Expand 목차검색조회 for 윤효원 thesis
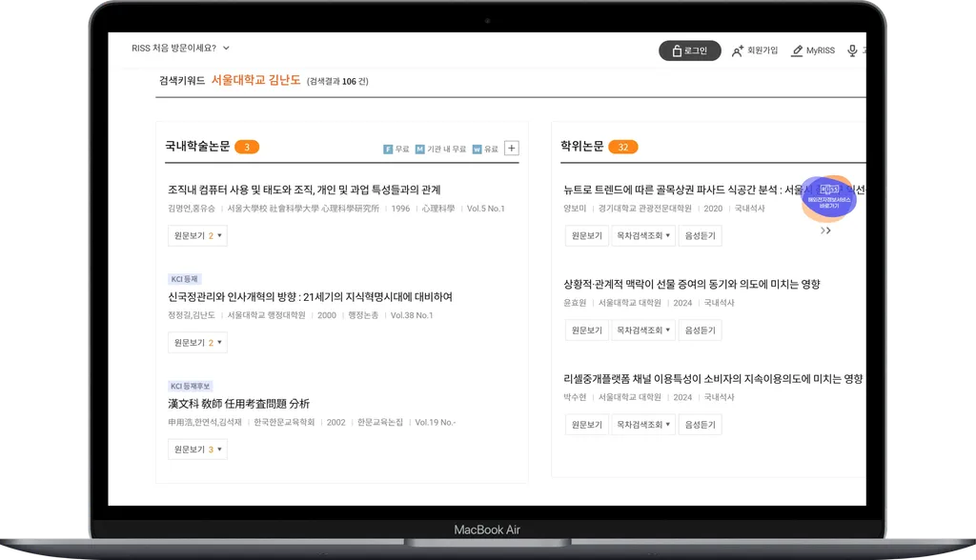Viewport: 976px width, 560px height. [x=643, y=330]
